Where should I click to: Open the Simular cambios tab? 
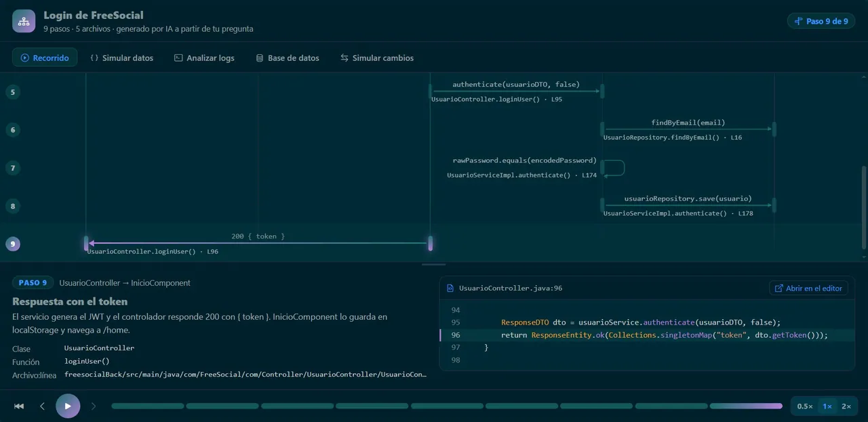[x=376, y=58]
